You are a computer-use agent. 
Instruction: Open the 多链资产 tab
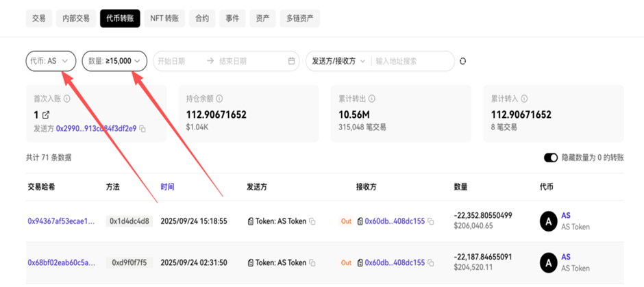[x=299, y=18]
